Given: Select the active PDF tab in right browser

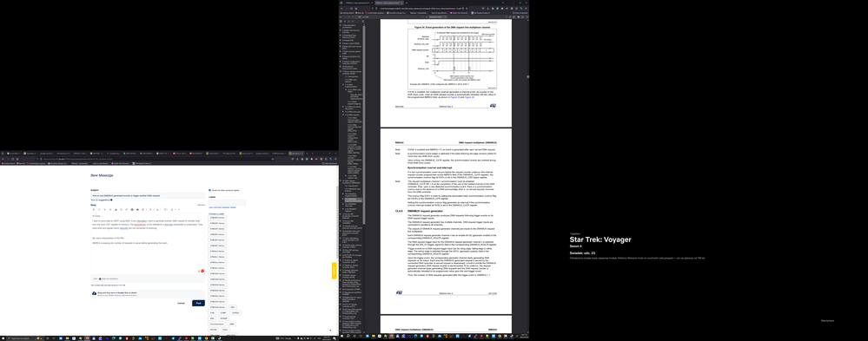Looking at the screenshot, I should 388,3.
